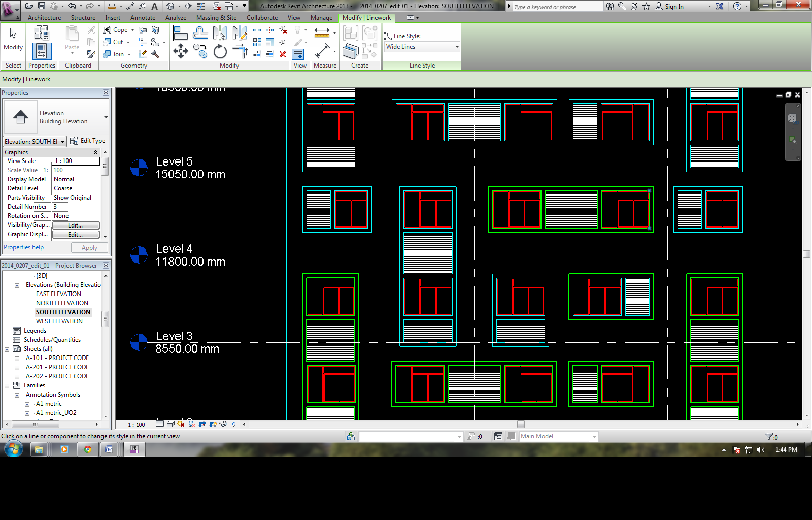Screen dimensions: 812x520
Task: Select the Move tool in Modify panel
Action: (181, 51)
